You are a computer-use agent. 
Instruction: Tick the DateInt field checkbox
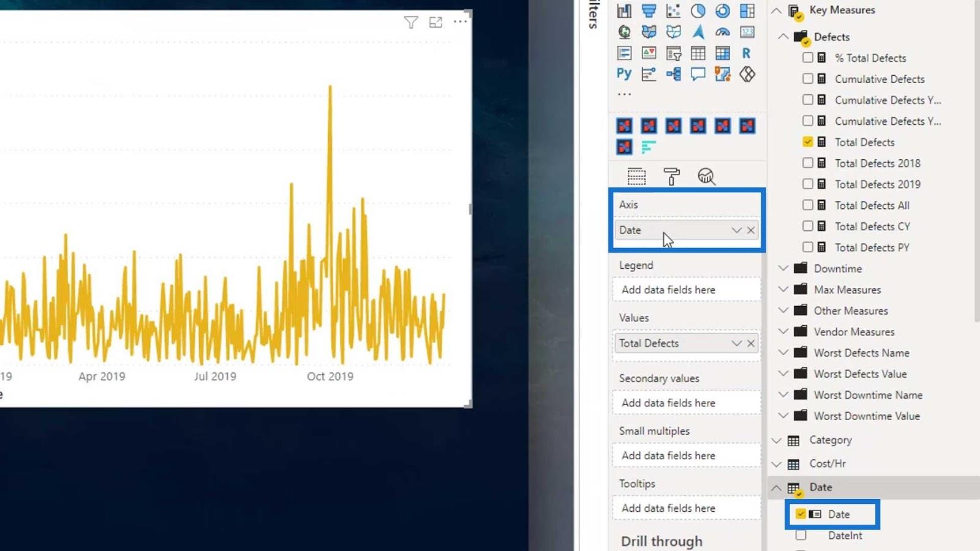tap(801, 535)
